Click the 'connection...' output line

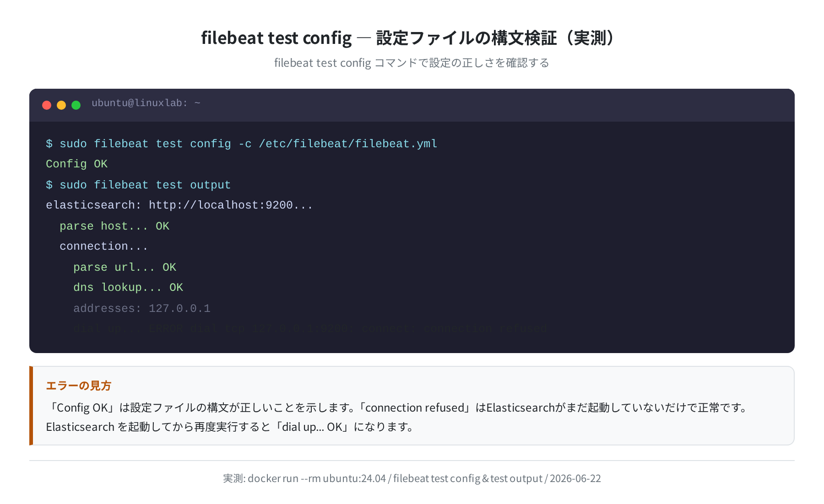coord(104,246)
